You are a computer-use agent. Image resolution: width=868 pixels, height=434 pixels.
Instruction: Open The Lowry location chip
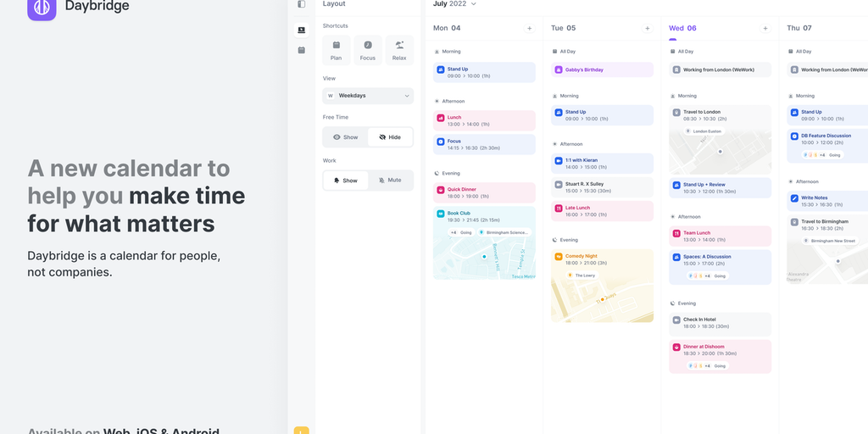(x=581, y=275)
